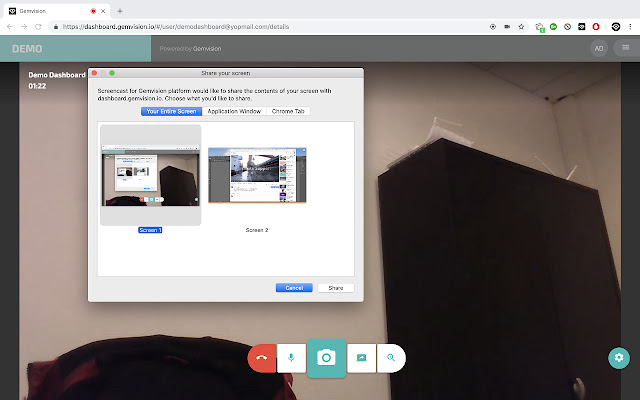This screenshot has height=400, width=640.
Task: Select the Your Entire Screen tab
Action: pyautogui.click(x=171, y=111)
